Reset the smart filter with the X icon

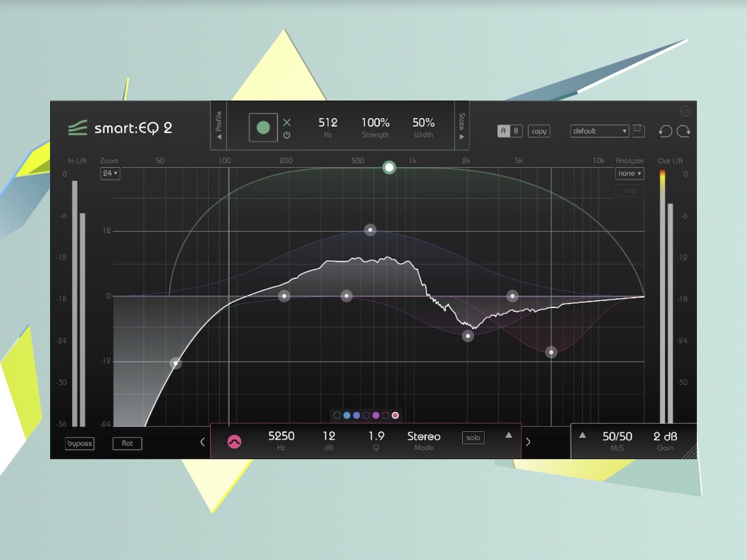pyautogui.click(x=287, y=122)
